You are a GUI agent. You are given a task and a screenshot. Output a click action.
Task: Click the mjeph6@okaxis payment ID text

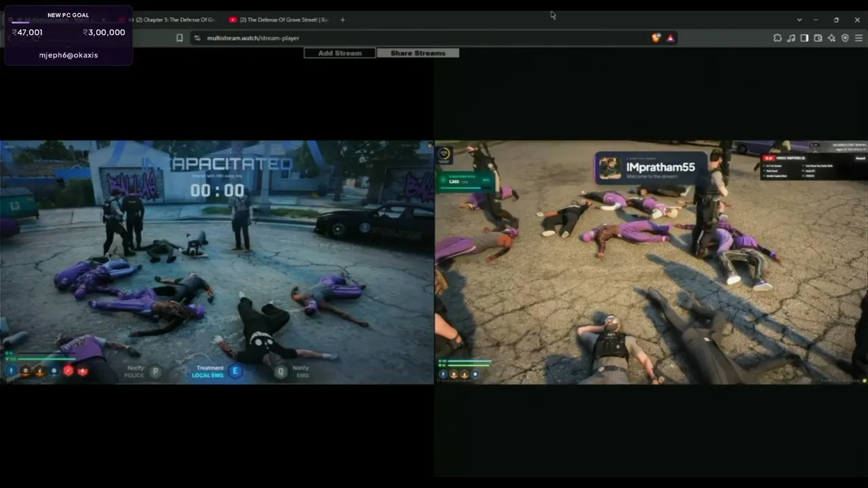coord(68,55)
